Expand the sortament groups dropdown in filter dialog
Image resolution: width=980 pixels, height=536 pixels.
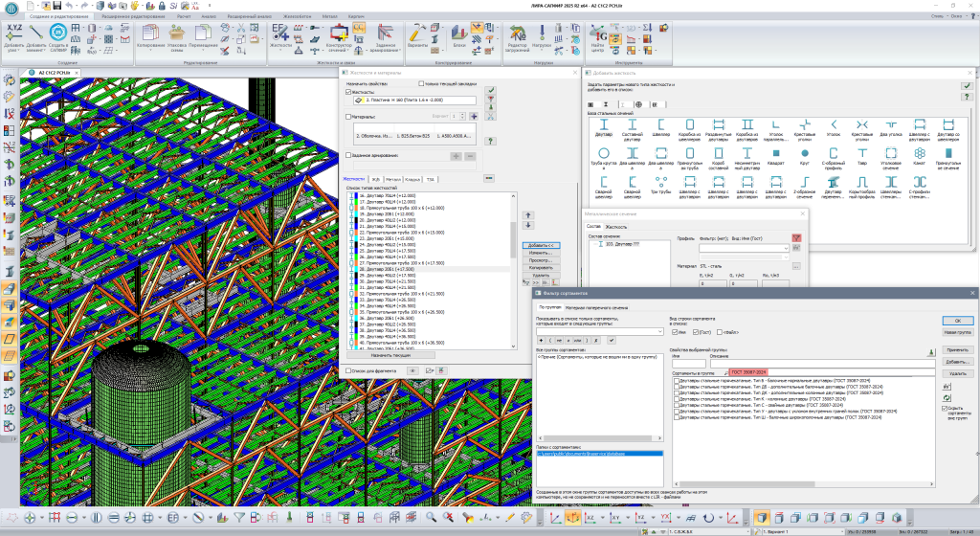tap(661, 331)
